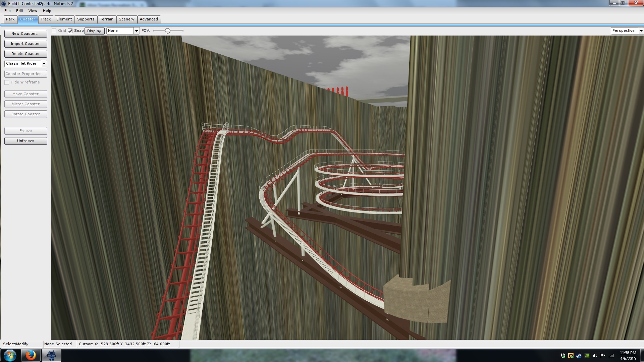The height and width of the screenshot is (362, 644).
Task: Check the Hide Wireframe option
Action: [7, 82]
